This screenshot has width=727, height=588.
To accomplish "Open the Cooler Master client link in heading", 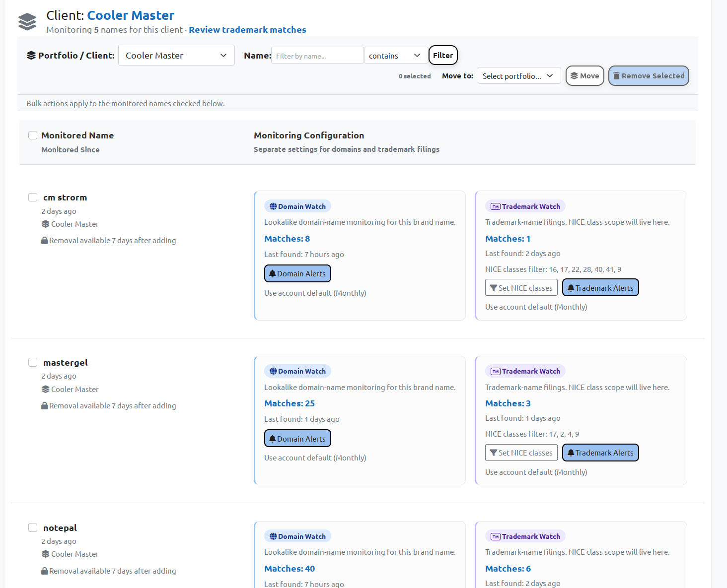I will pyautogui.click(x=131, y=15).
